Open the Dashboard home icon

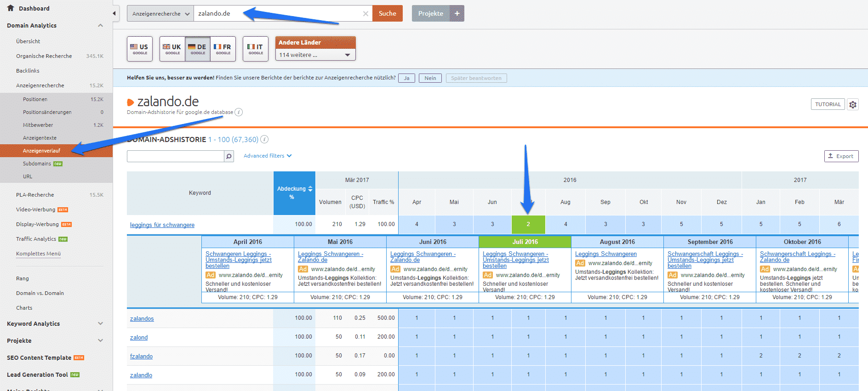[x=11, y=8]
